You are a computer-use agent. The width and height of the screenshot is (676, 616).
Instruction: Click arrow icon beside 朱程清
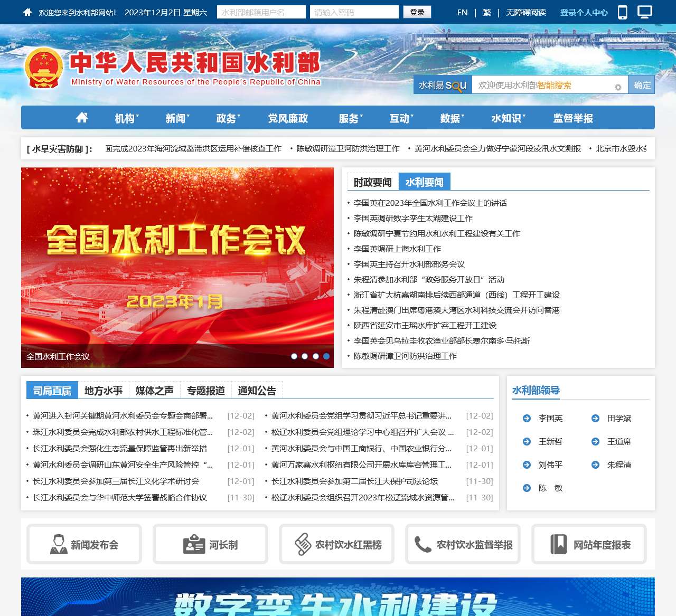(x=595, y=465)
